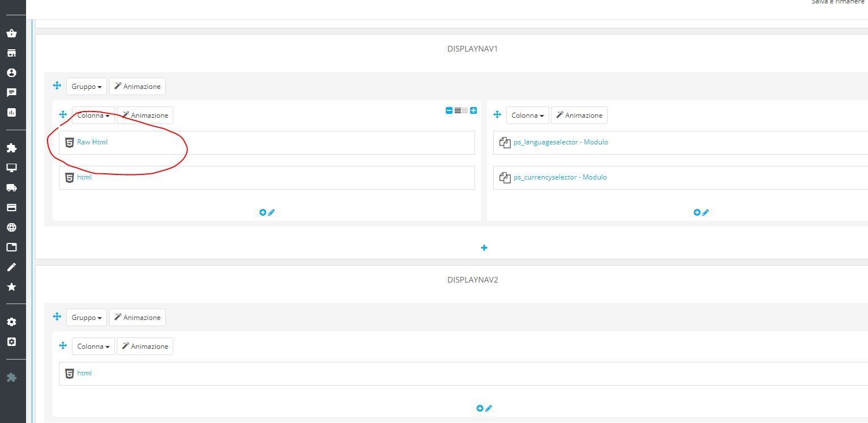The width and height of the screenshot is (868, 423).
Task: Open the Catalog store icon in the sidebar
Action: tap(11, 53)
